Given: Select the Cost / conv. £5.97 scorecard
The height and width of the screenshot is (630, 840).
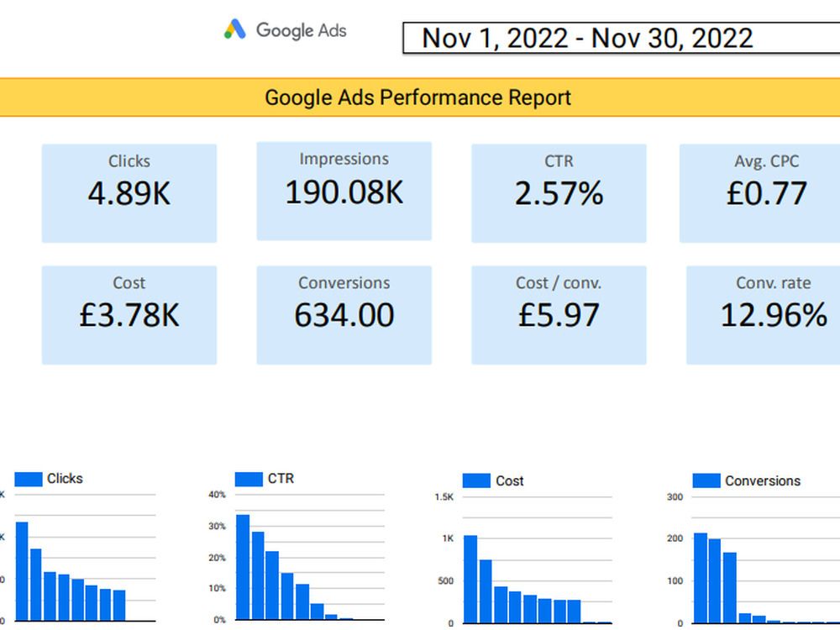Looking at the screenshot, I should (x=559, y=315).
